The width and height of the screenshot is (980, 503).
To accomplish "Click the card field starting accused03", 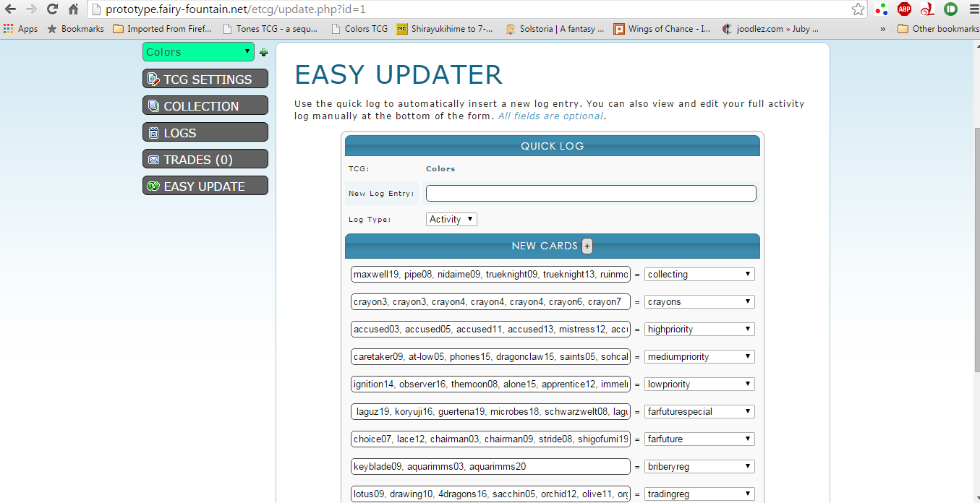I will pyautogui.click(x=490, y=330).
